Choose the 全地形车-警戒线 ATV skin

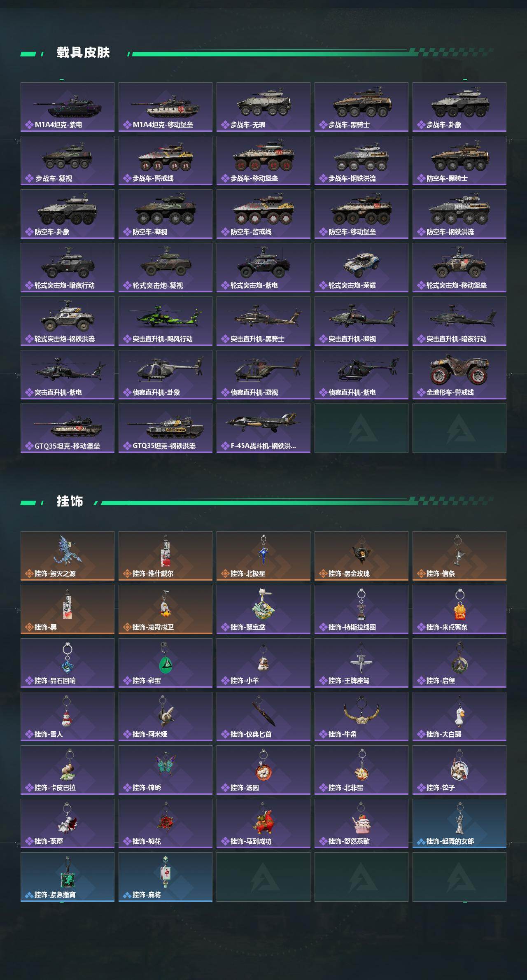tap(459, 375)
